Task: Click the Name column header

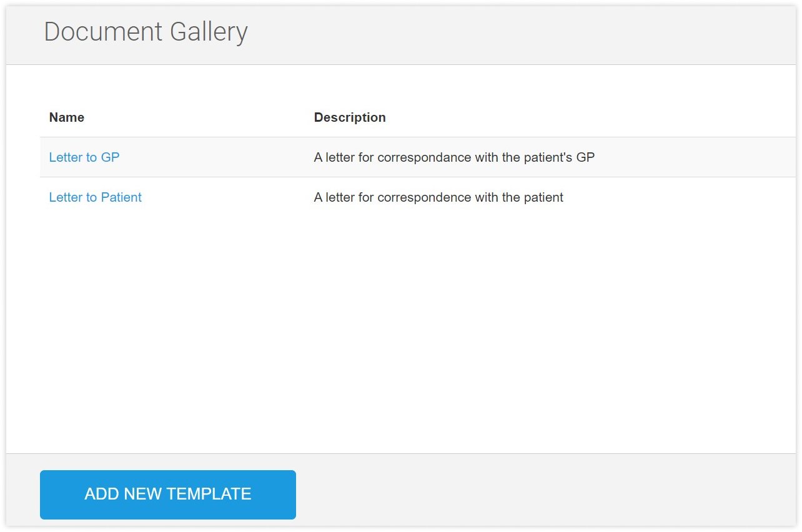Action: [66, 117]
